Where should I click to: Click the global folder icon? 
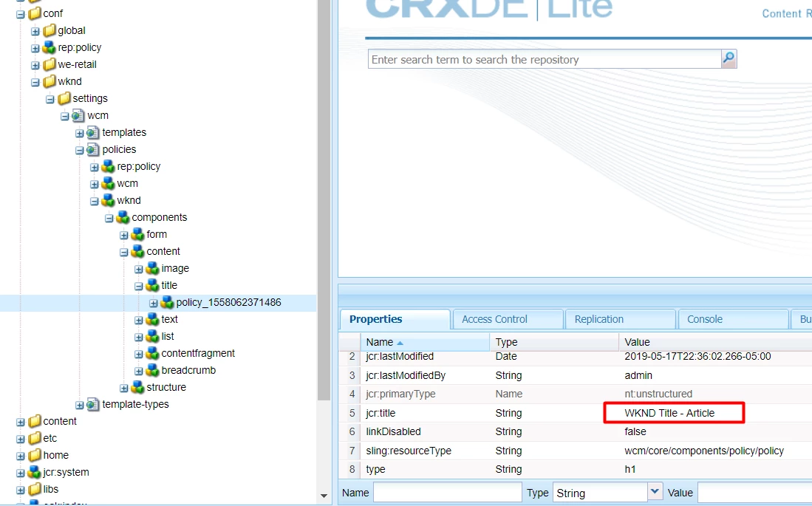(50, 30)
